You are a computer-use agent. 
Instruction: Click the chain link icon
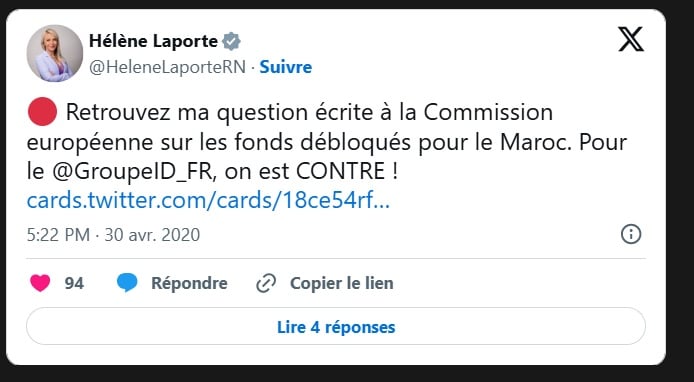[266, 283]
